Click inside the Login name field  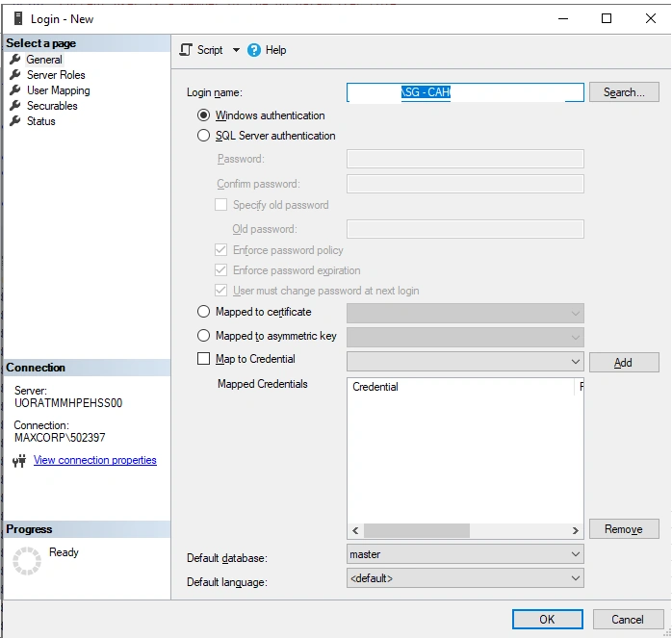(465, 92)
